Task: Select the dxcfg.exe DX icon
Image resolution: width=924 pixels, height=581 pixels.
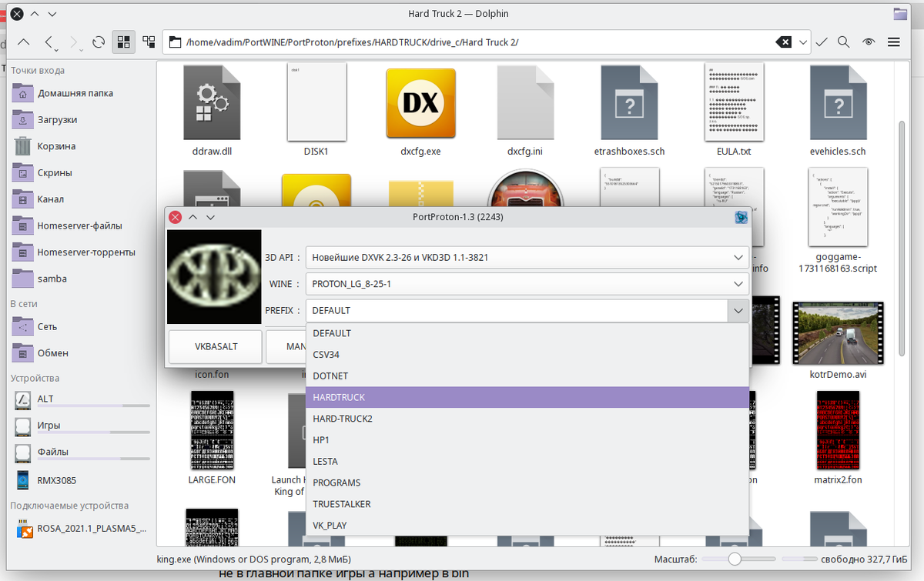Action: click(421, 103)
